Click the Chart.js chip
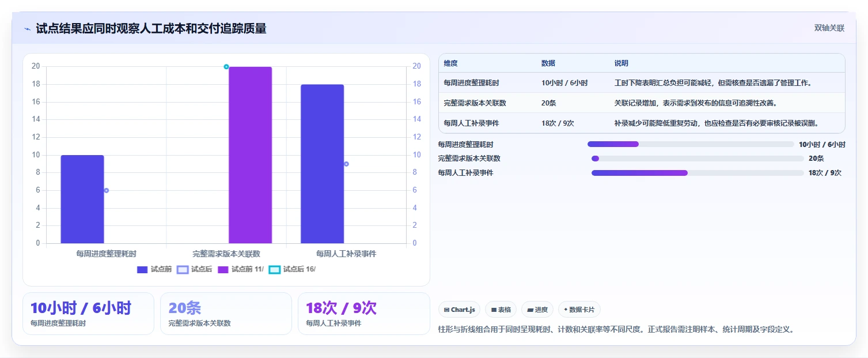868x358 pixels. 459,310
